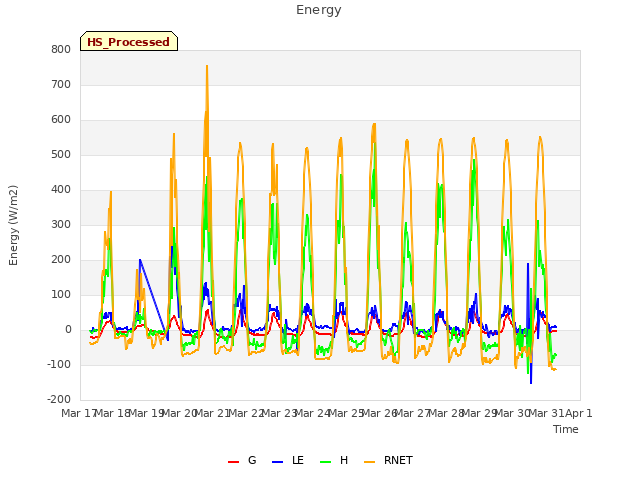Toggle the RNET series legend entry
The width and height of the screenshot is (640, 480).
click(388, 460)
